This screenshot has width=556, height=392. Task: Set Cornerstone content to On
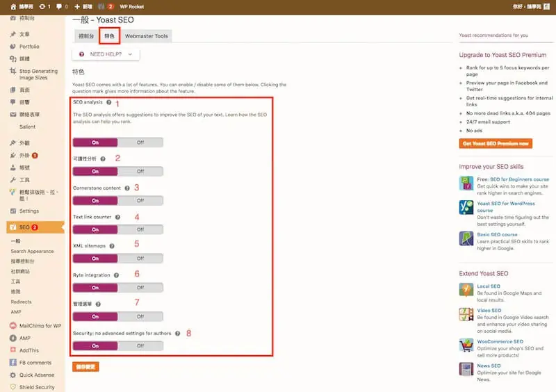click(x=95, y=200)
